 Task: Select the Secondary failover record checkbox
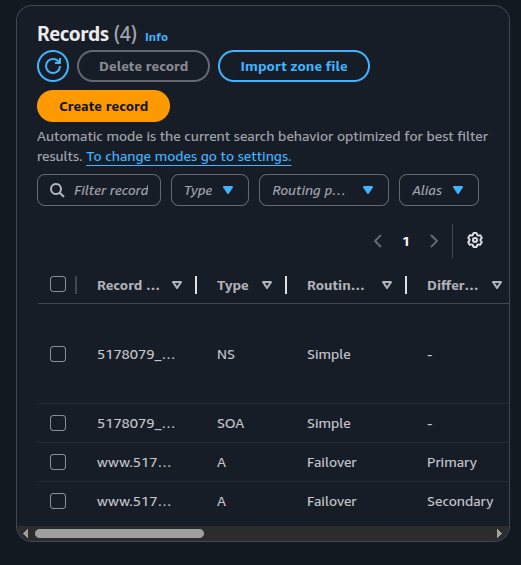pos(58,501)
